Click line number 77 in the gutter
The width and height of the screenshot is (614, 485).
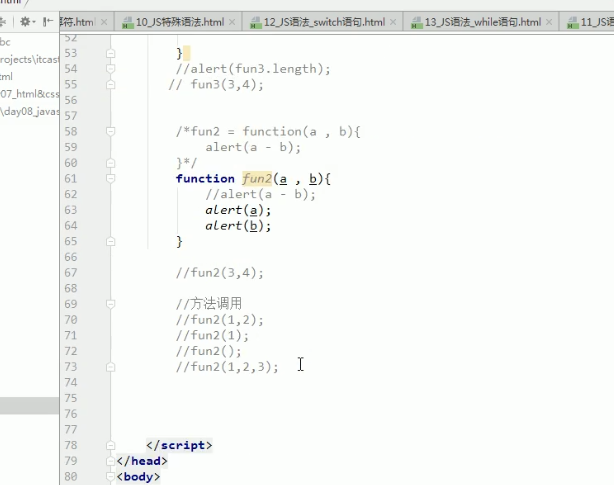[71, 429]
